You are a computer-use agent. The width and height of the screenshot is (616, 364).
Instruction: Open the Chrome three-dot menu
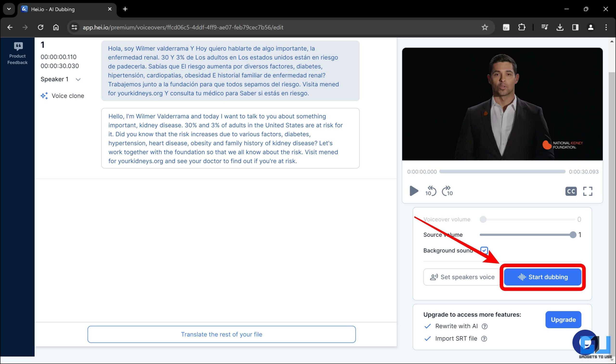click(x=606, y=27)
